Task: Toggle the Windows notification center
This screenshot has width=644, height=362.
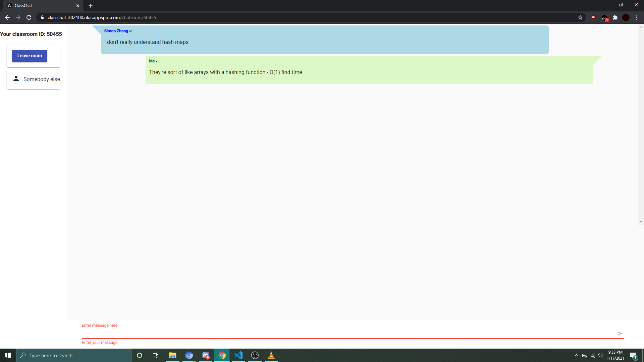Action: pyautogui.click(x=633, y=355)
